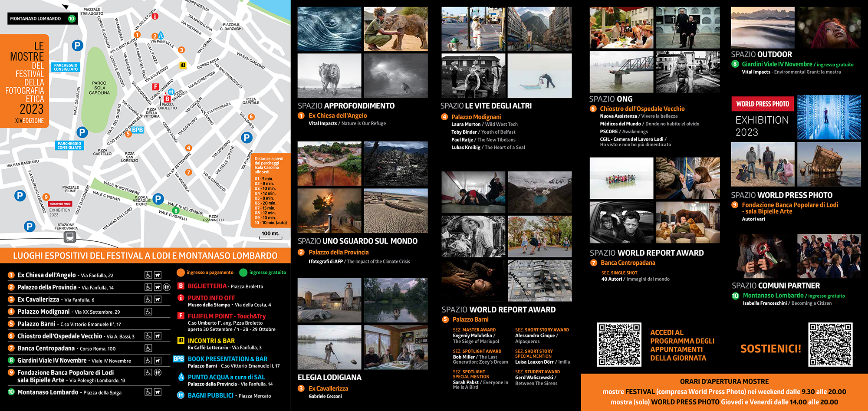Click the BPB marker on the map
Screen dimensions: 868x411
coord(138,130)
